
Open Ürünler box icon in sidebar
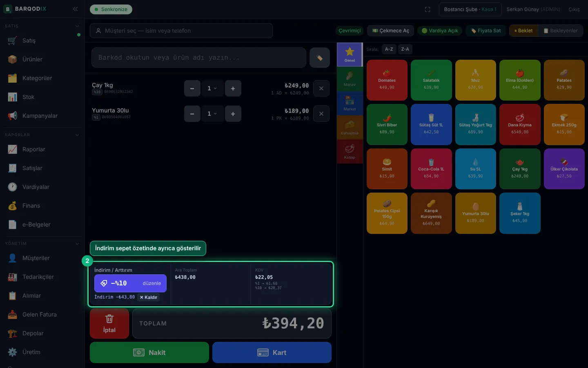[x=13, y=59]
